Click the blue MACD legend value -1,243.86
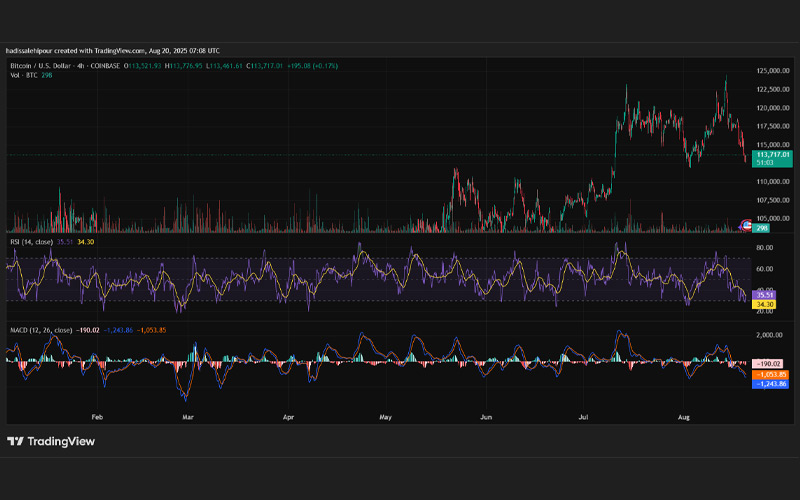The height and width of the screenshot is (500, 800). point(118,330)
